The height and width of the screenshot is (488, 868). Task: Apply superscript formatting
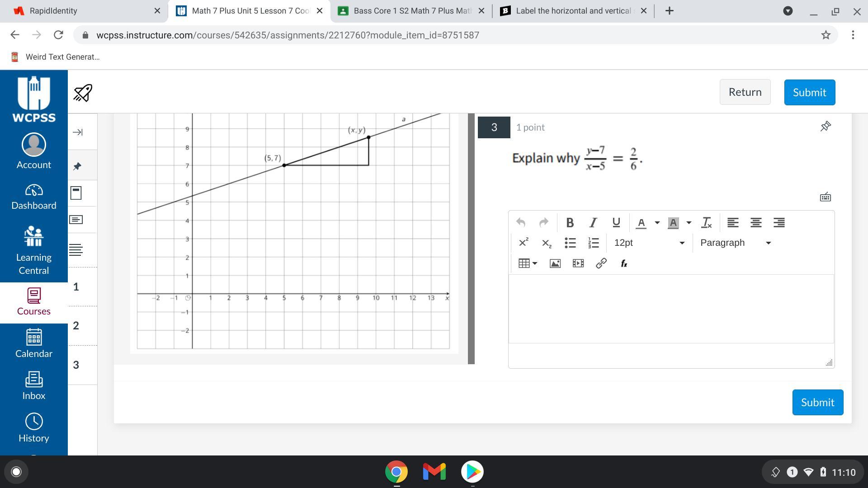524,243
